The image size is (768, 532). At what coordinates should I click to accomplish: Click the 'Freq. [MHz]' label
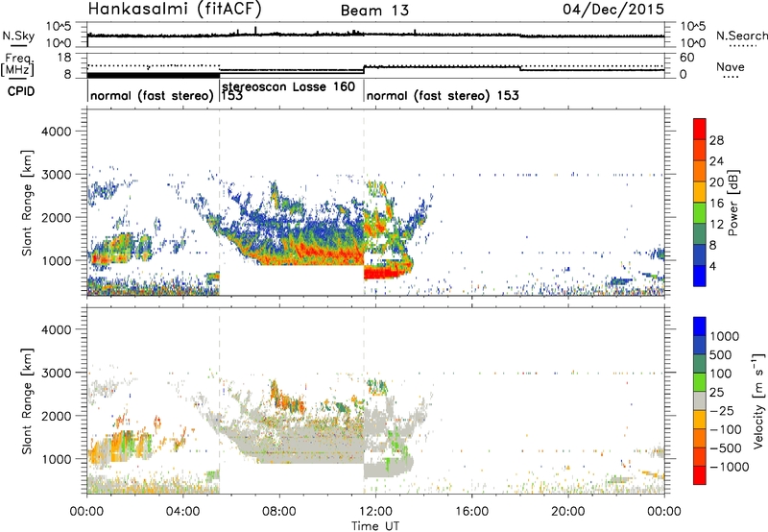[17, 64]
